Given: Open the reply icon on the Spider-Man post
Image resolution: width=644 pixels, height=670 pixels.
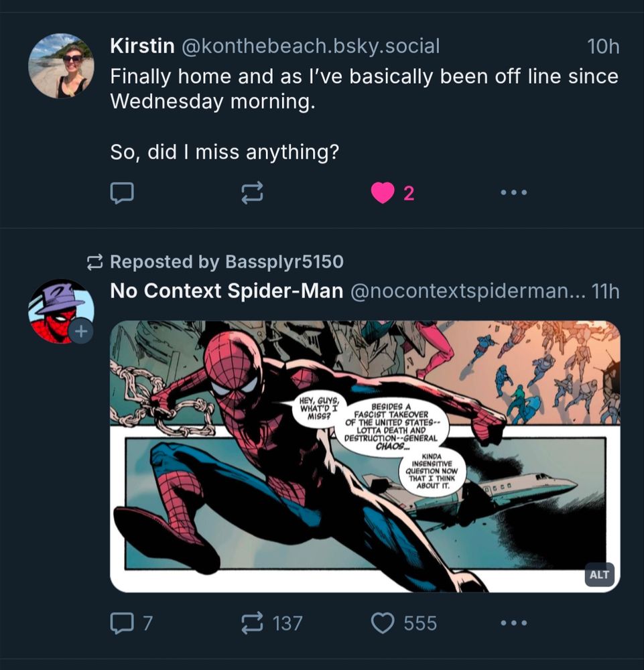Looking at the screenshot, I should click(121, 624).
